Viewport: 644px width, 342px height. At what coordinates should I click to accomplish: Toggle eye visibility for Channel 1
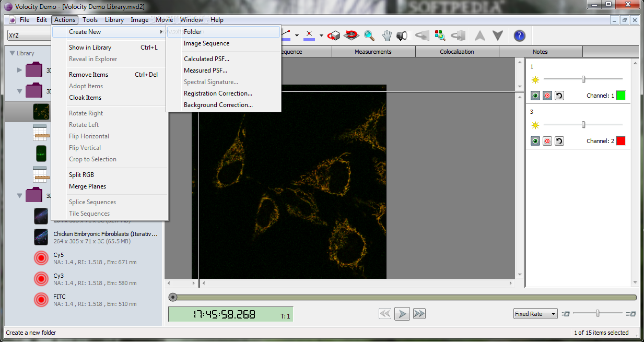(x=535, y=96)
